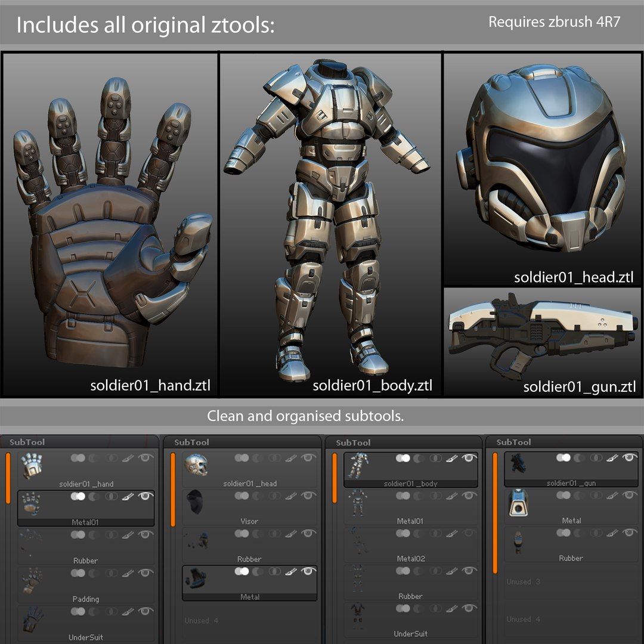Click the gun panel orange scrollbar
This screenshot has height=644, width=644.
[x=495, y=513]
